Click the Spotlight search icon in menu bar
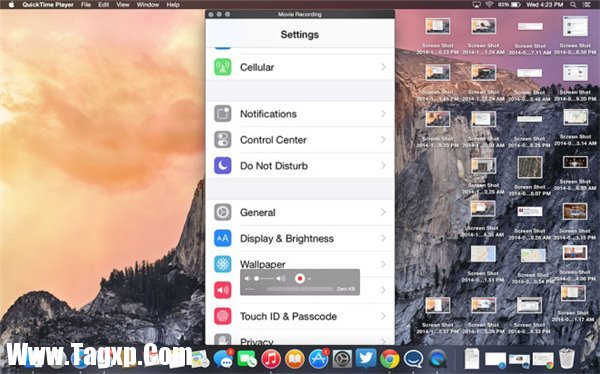The height and width of the screenshot is (374, 600). 573,5
